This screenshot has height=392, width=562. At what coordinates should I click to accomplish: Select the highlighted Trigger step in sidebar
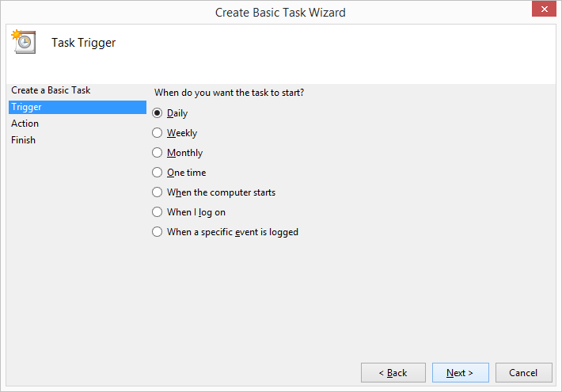78,107
